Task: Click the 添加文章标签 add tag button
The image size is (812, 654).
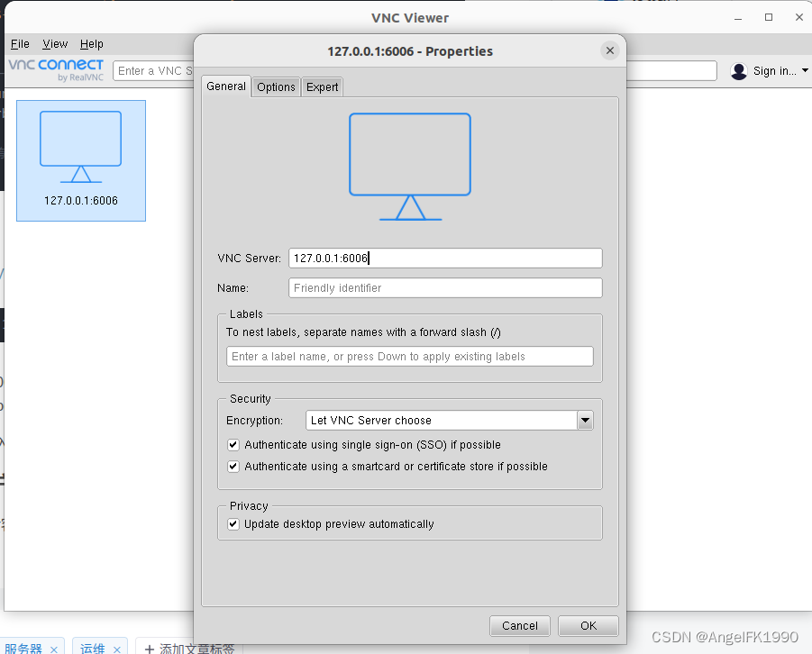Action: tap(189, 648)
